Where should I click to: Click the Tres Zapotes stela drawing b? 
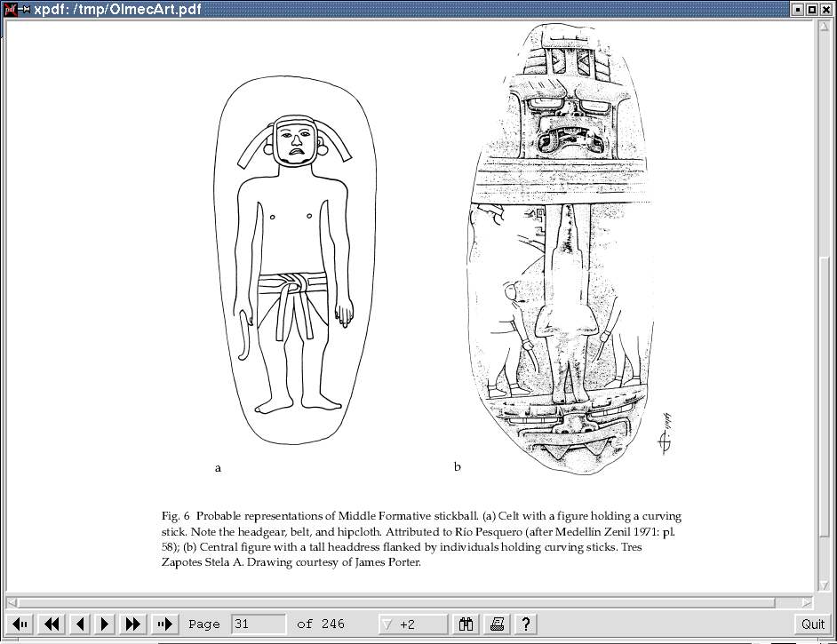point(561,248)
